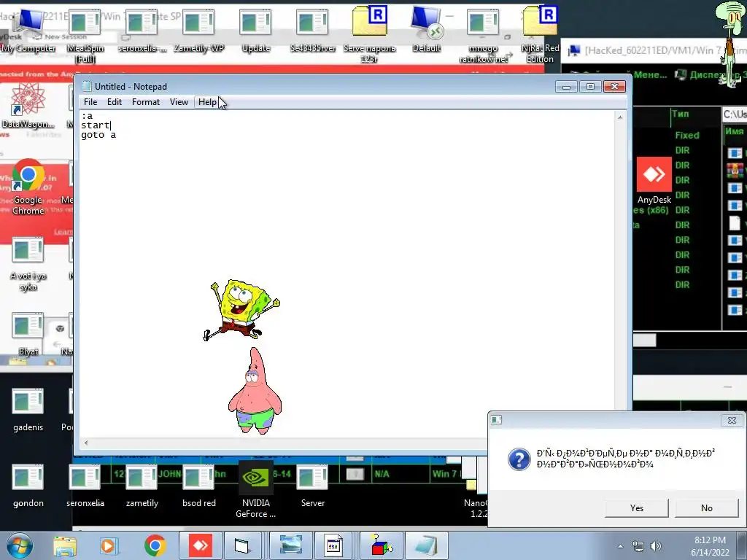
Task: Click Yes in the question dialog
Action: click(636, 508)
